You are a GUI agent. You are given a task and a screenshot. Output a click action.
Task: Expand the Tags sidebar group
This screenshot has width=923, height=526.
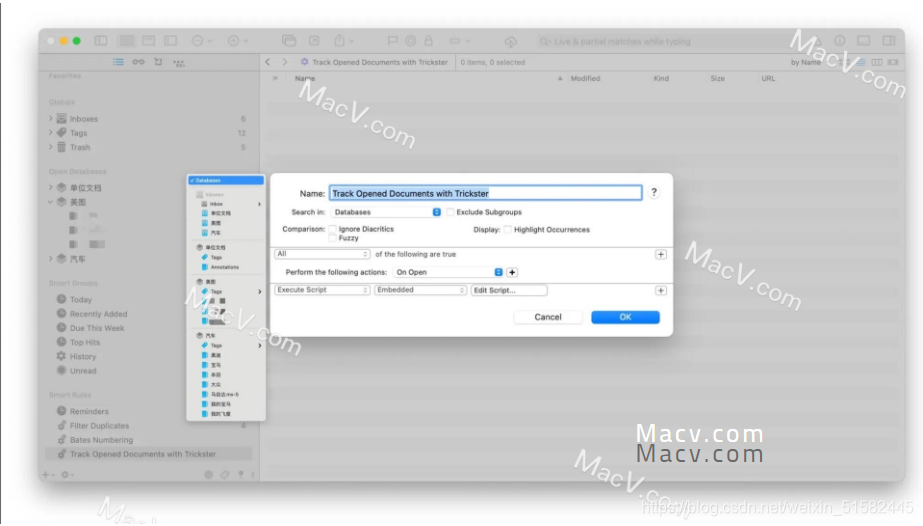pos(51,132)
